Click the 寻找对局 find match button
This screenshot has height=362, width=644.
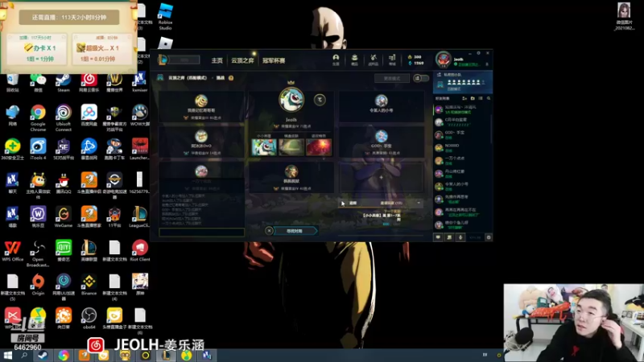pos(295,231)
